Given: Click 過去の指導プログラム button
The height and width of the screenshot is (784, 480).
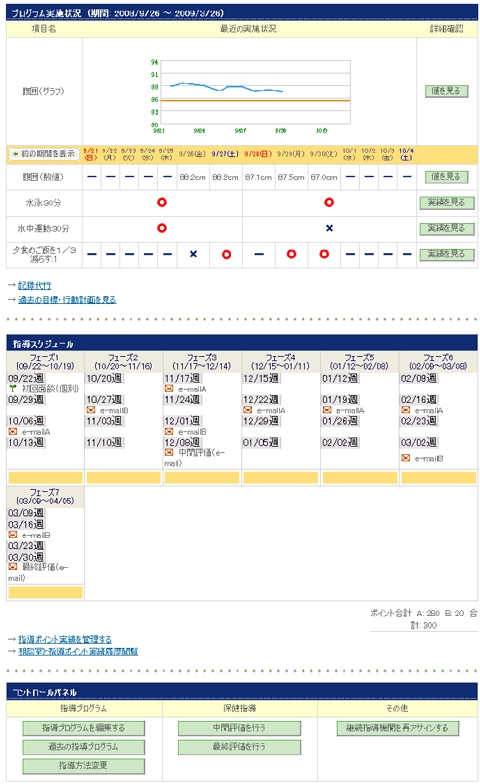Looking at the screenshot, I should pos(84,747).
